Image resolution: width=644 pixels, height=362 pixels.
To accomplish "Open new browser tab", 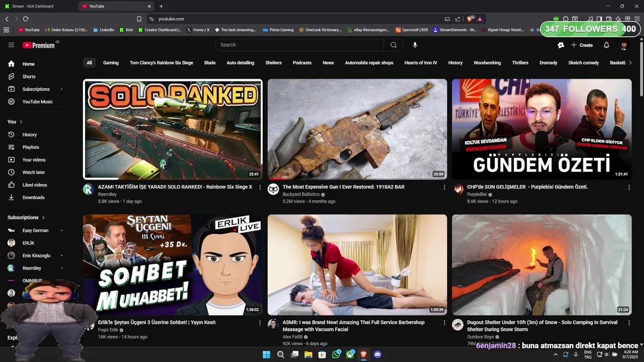I will [161, 6].
